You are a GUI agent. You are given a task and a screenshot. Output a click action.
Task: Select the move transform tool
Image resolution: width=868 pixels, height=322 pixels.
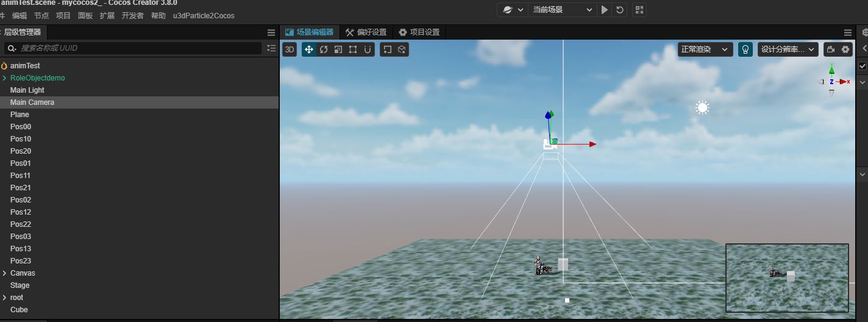point(309,49)
